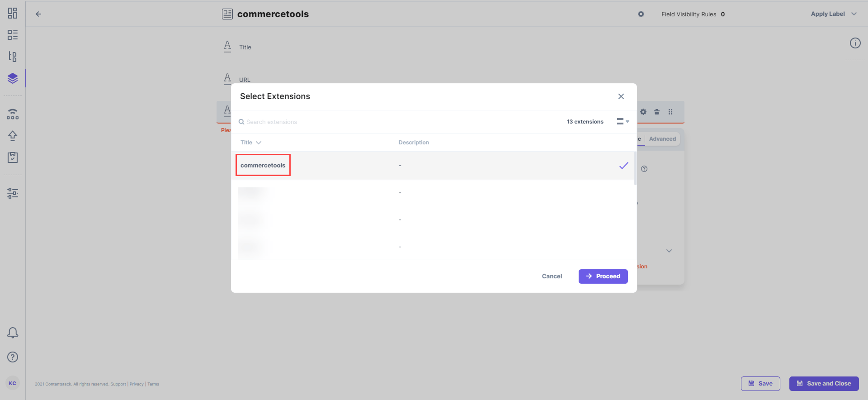Toggle the checkmark on commercetools row
The image size is (868, 400).
click(624, 165)
